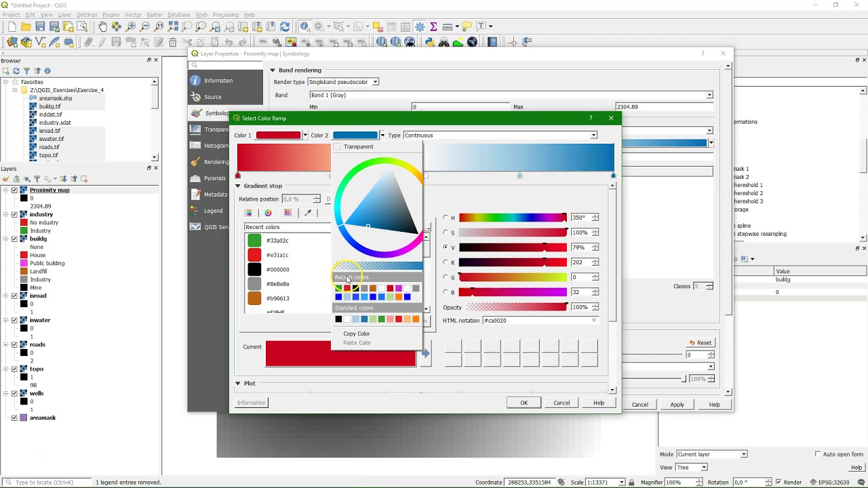868x488 pixels.
Task: Click Cancel in Select Color Ramp dialog
Action: click(561, 403)
